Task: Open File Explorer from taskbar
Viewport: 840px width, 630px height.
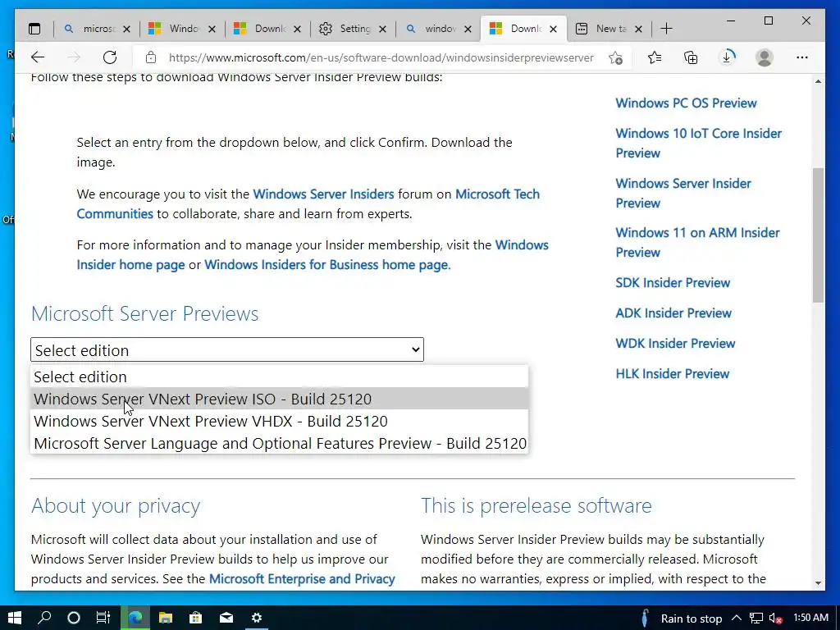Action: (x=166, y=618)
